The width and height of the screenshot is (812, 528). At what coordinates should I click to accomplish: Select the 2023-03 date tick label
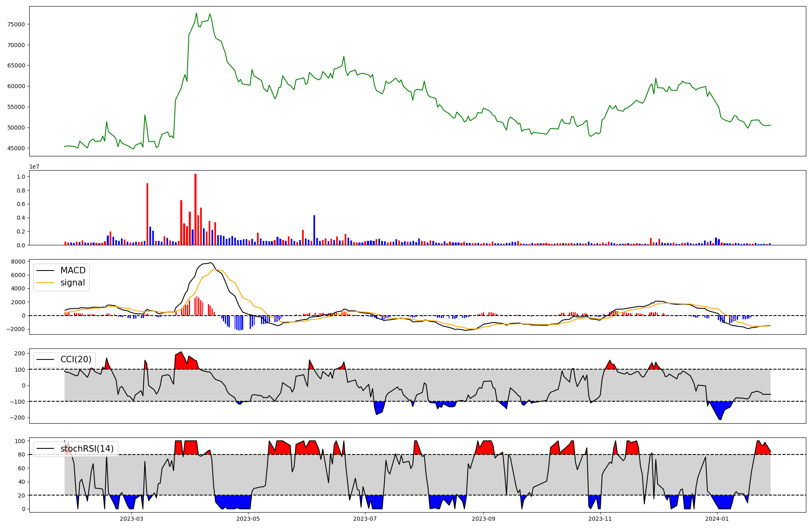[x=132, y=519]
